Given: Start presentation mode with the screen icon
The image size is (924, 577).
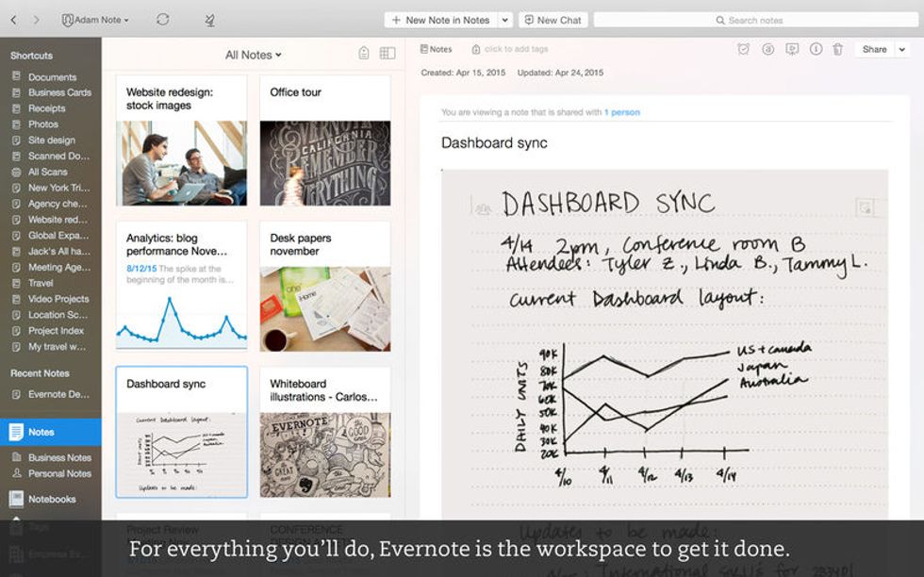Looking at the screenshot, I should coord(792,50).
